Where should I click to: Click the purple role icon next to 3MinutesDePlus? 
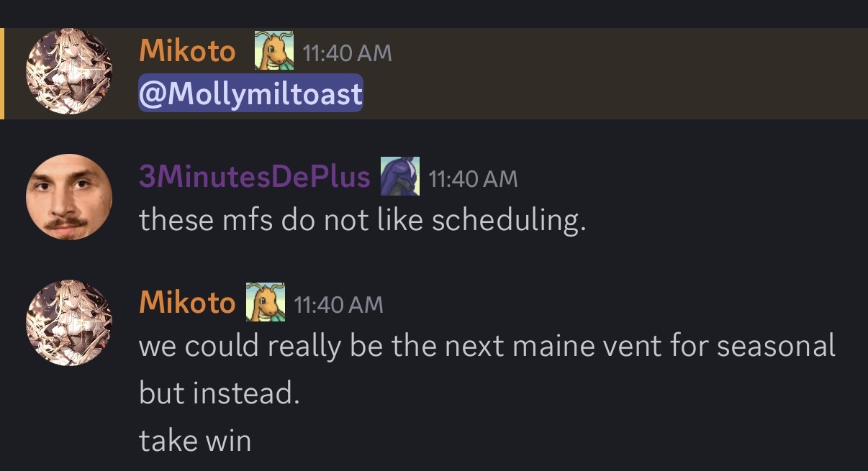[399, 176]
